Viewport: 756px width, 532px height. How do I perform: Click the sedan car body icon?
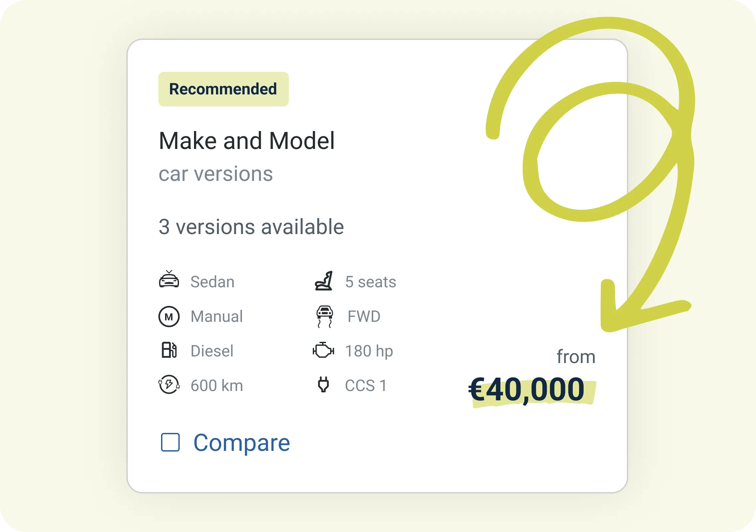[x=169, y=279]
